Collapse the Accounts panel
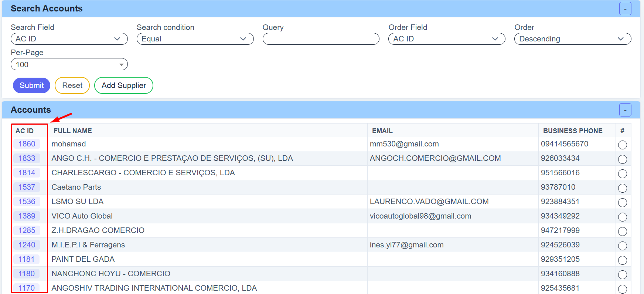This screenshot has width=644, height=294. 625,110
